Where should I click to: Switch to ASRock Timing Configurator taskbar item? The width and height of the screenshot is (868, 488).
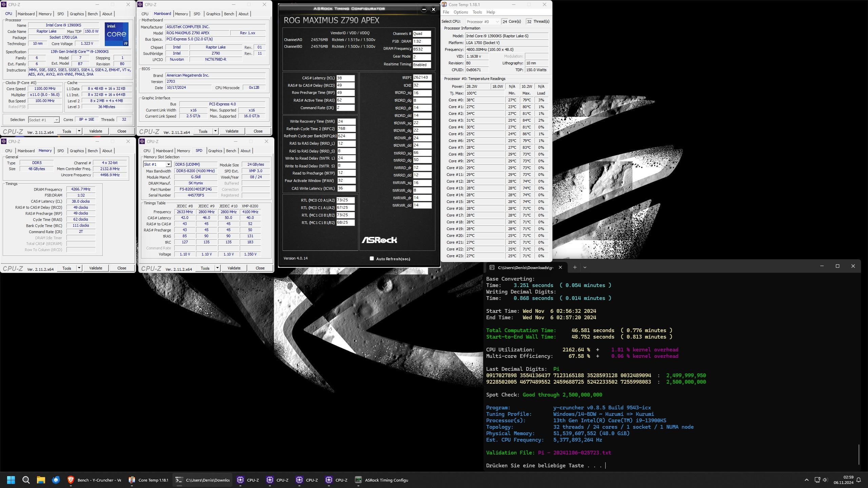382,480
